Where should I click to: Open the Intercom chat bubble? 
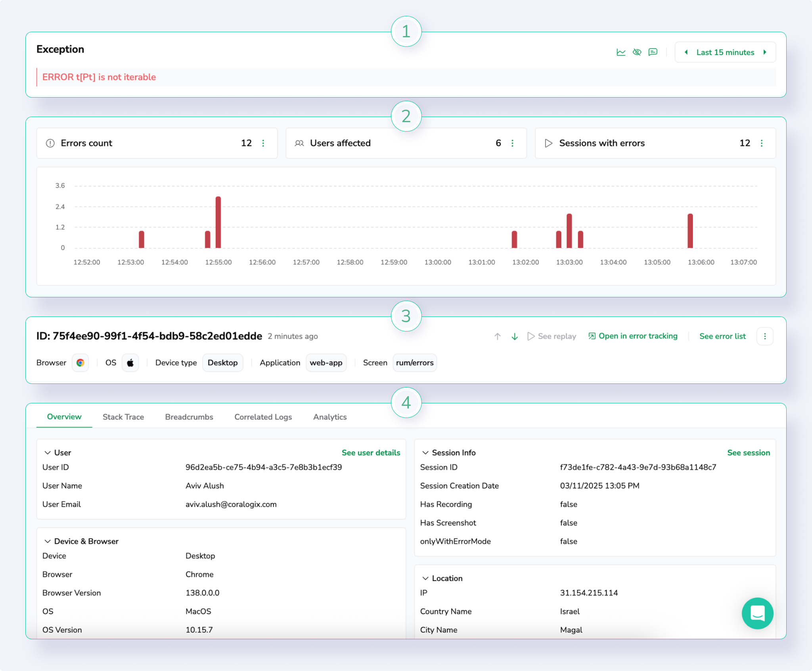[757, 613]
